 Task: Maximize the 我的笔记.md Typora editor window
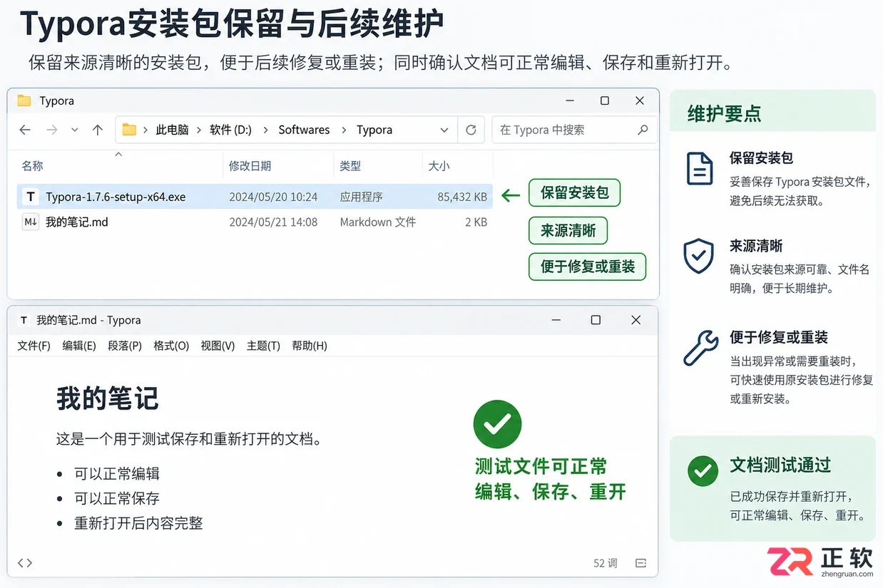[596, 320]
